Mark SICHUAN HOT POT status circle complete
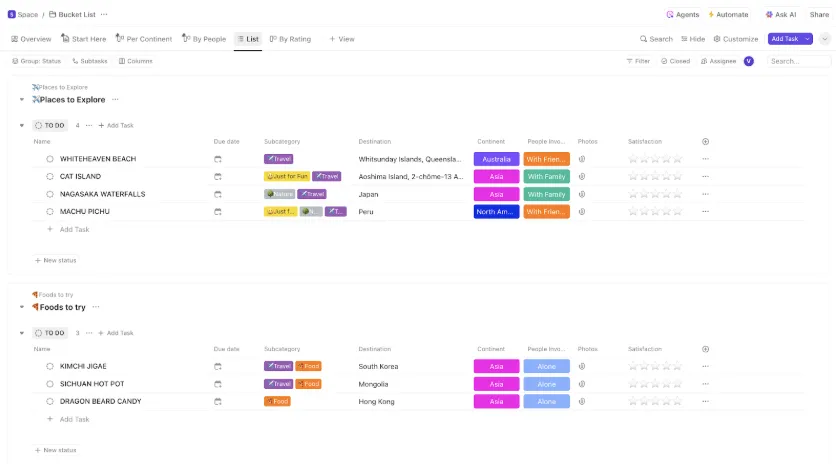The image size is (836, 464). pyautogui.click(x=50, y=384)
